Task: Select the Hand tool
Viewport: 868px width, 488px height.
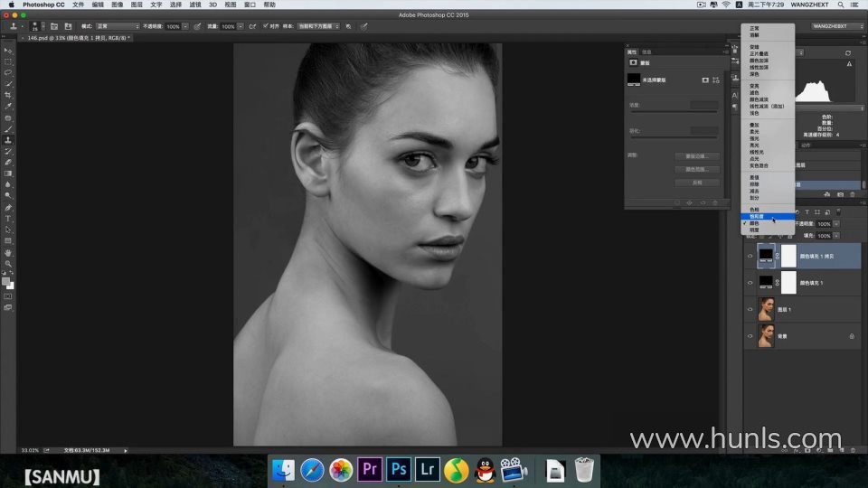Action: [x=8, y=253]
